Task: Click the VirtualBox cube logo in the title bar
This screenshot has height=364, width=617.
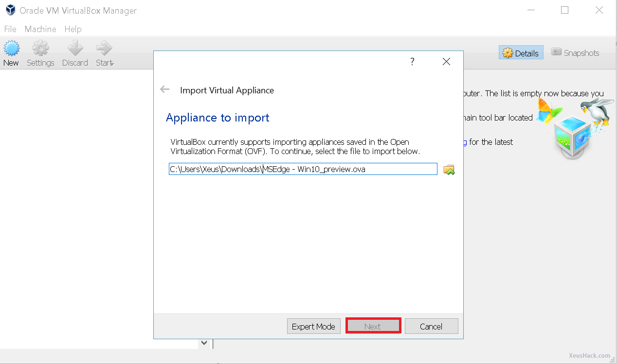Action: 10,10
